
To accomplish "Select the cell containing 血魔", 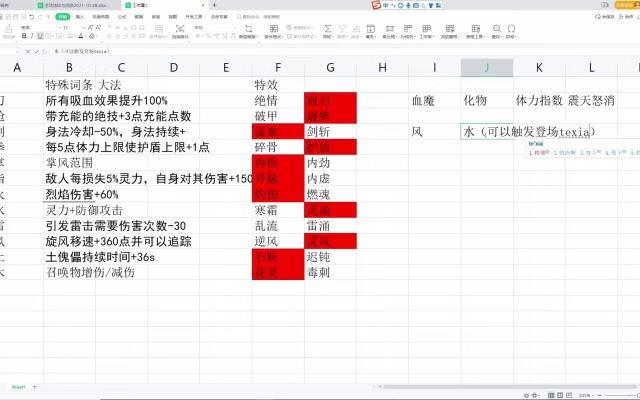I will pos(424,100).
